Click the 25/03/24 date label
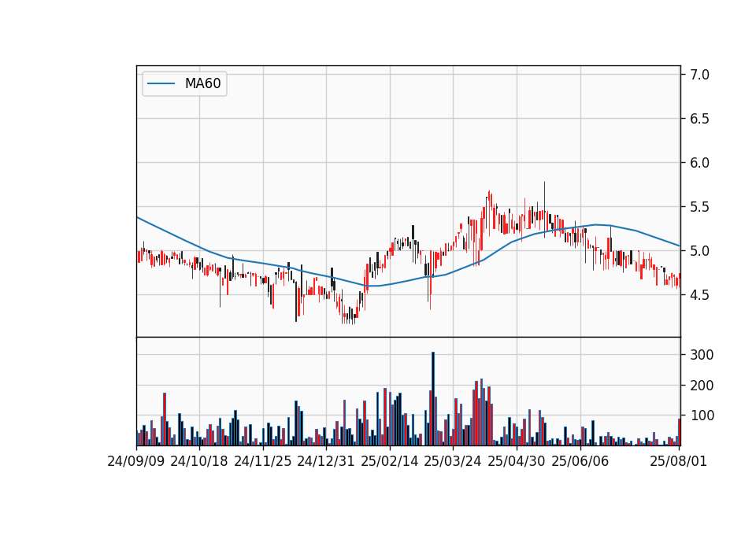The image size is (756, 543). pyautogui.click(x=453, y=461)
